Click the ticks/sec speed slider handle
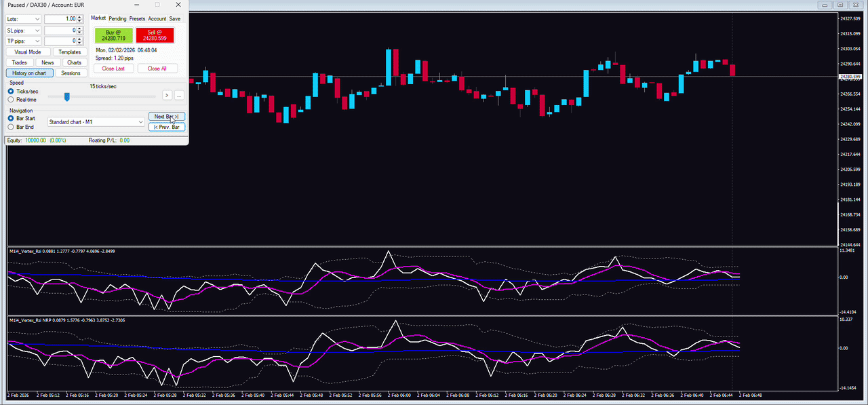 pos(66,96)
